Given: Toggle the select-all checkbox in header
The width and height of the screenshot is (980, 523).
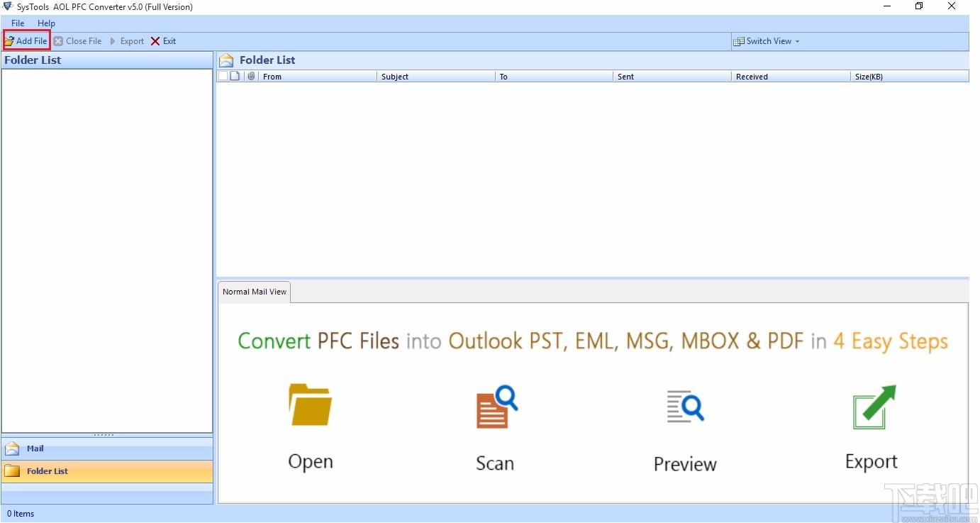Looking at the screenshot, I should pyautogui.click(x=223, y=76).
